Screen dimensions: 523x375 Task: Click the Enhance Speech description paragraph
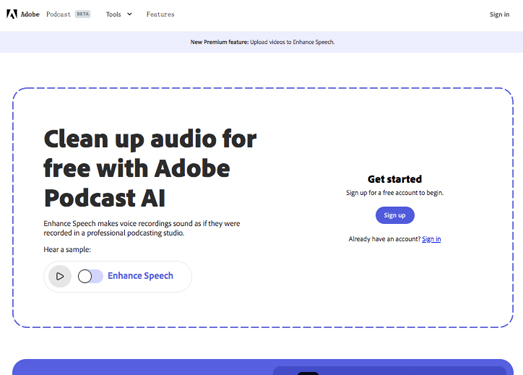pos(142,228)
